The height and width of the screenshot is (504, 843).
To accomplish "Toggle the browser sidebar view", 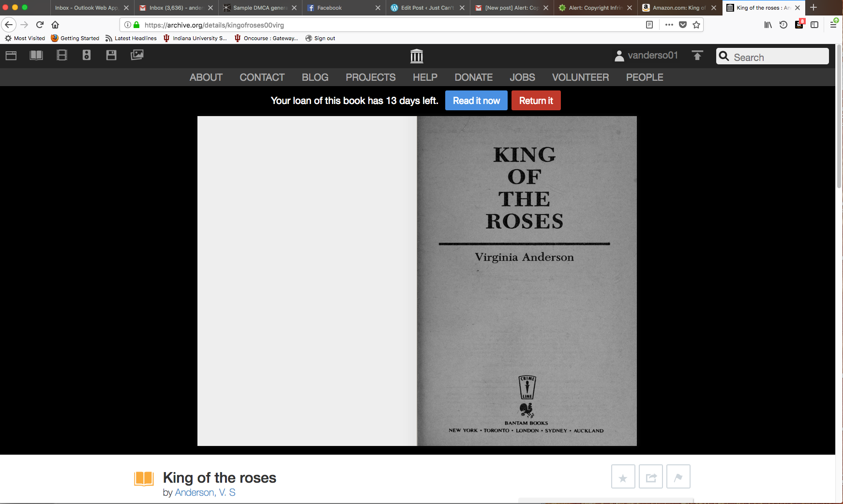I will coord(814,25).
